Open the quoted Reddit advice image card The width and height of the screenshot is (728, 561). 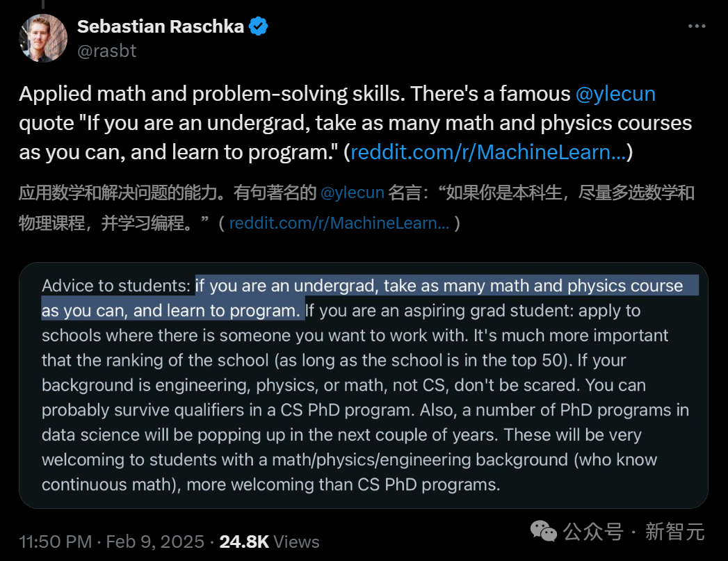coord(364,385)
